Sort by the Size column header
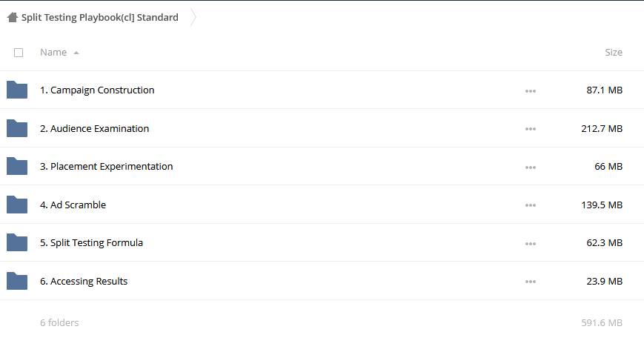 point(614,52)
